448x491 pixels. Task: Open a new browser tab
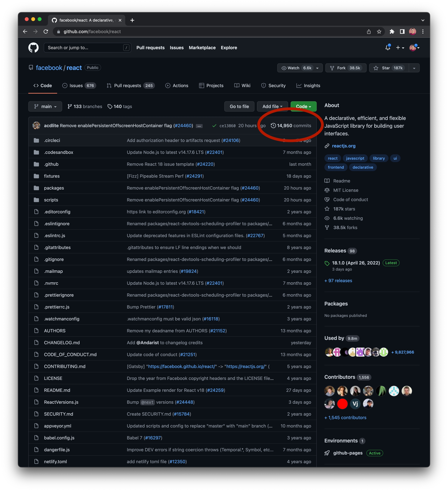point(132,20)
